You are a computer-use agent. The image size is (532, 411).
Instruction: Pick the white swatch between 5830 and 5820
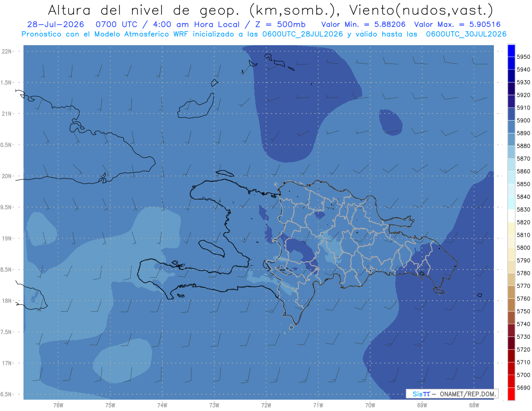click(x=511, y=216)
